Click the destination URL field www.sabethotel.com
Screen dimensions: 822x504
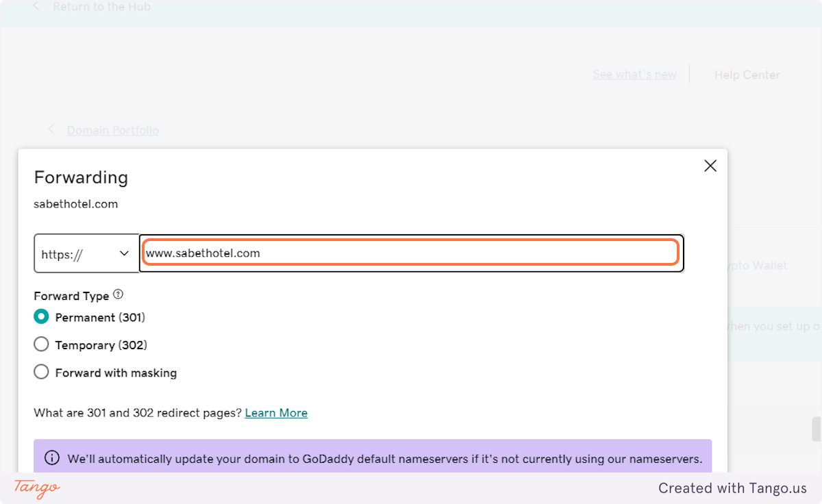point(411,253)
